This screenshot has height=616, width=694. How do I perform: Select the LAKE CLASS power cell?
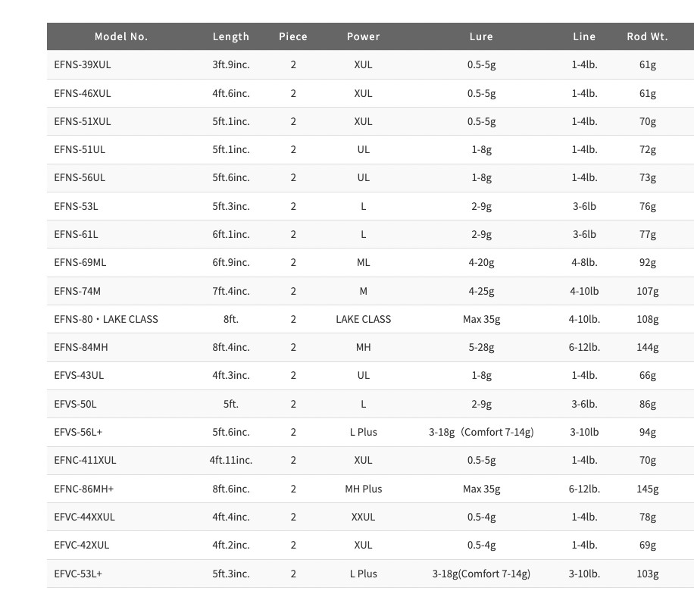tap(364, 319)
